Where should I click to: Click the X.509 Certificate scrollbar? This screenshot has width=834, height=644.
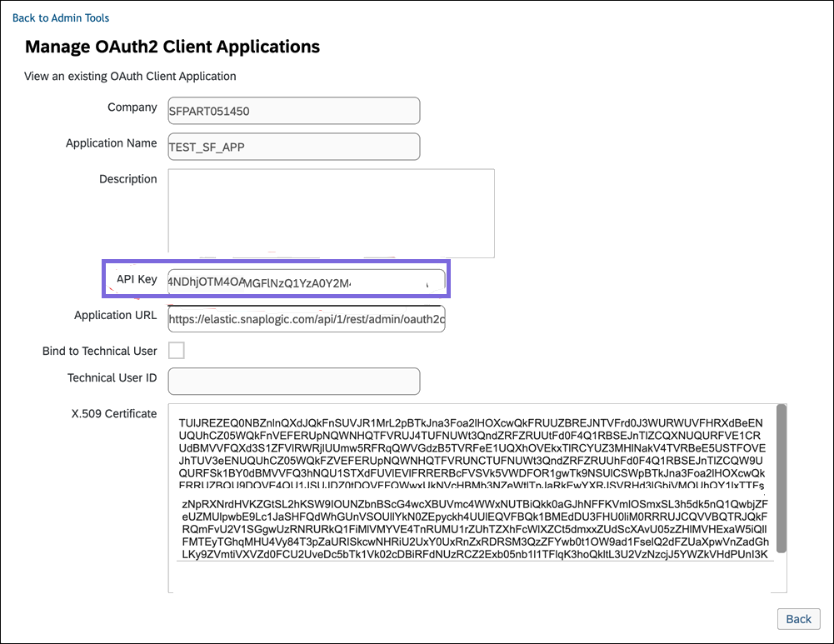coord(782,478)
